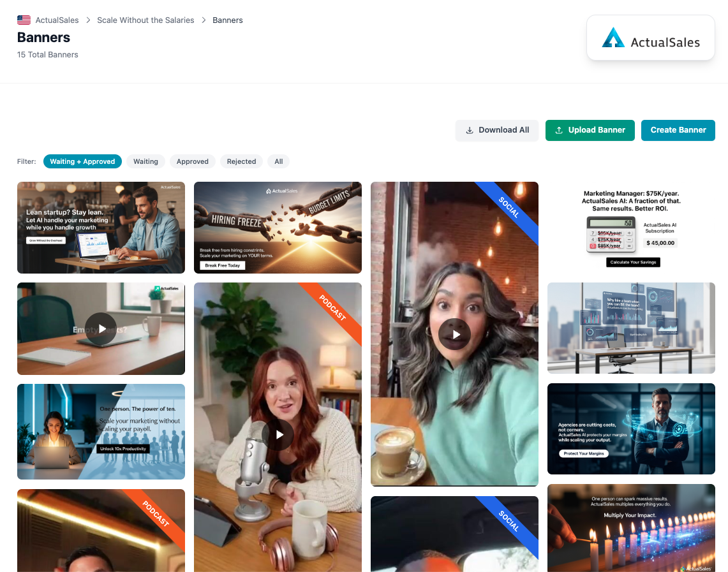Click Download All button

(497, 130)
